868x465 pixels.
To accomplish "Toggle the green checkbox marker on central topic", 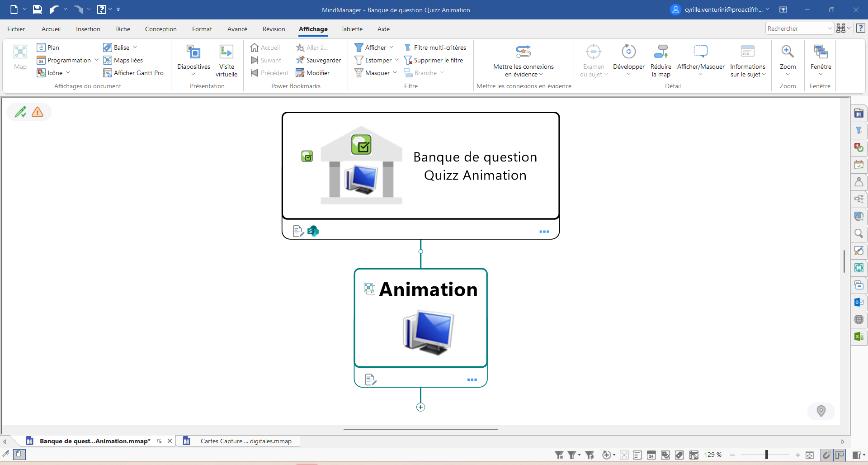I will tap(307, 157).
